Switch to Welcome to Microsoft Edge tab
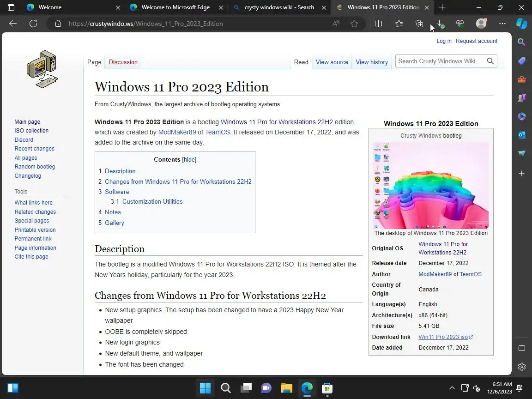The image size is (532, 399). pyautogui.click(x=176, y=7)
